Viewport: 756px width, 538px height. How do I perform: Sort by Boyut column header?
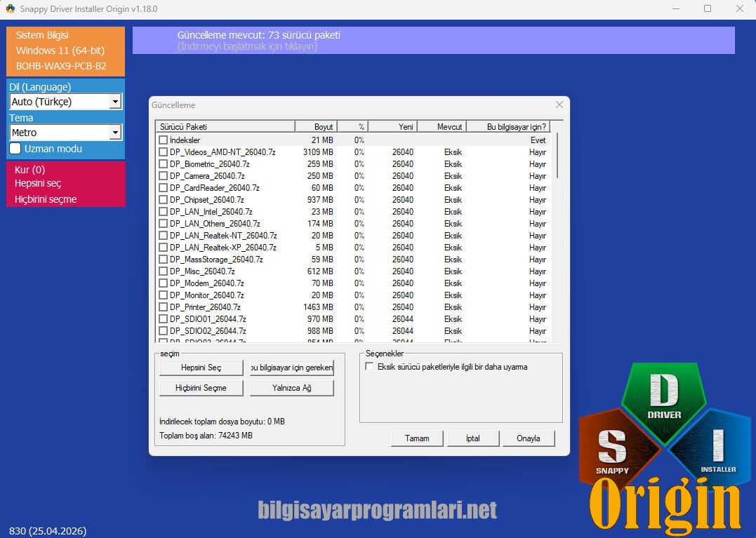pyautogui.click(x=317, y=127)
